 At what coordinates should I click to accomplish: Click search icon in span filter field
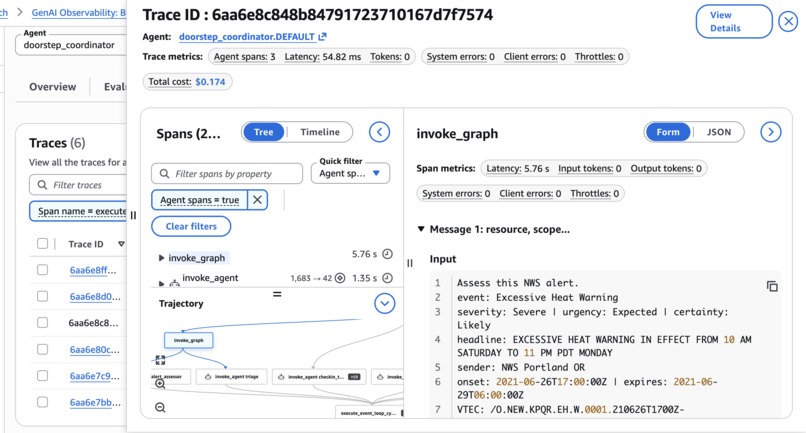164,174
